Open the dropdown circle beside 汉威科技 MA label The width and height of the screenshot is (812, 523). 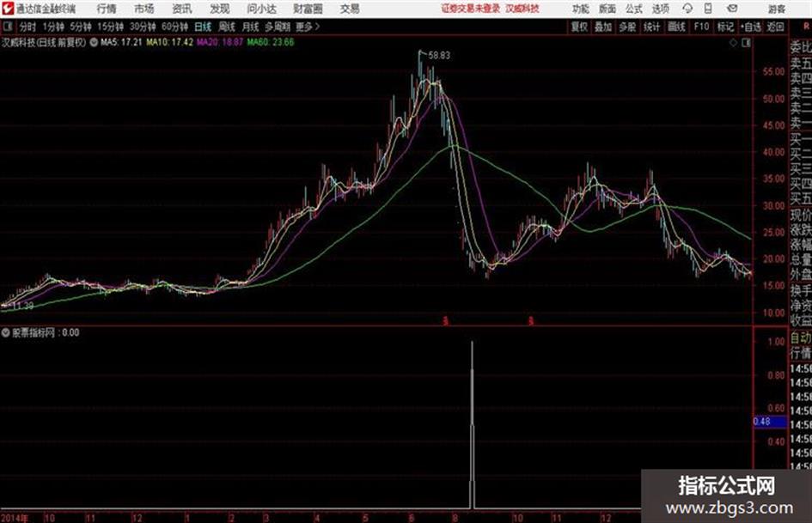pyautogui.click(x=94, y=42)
